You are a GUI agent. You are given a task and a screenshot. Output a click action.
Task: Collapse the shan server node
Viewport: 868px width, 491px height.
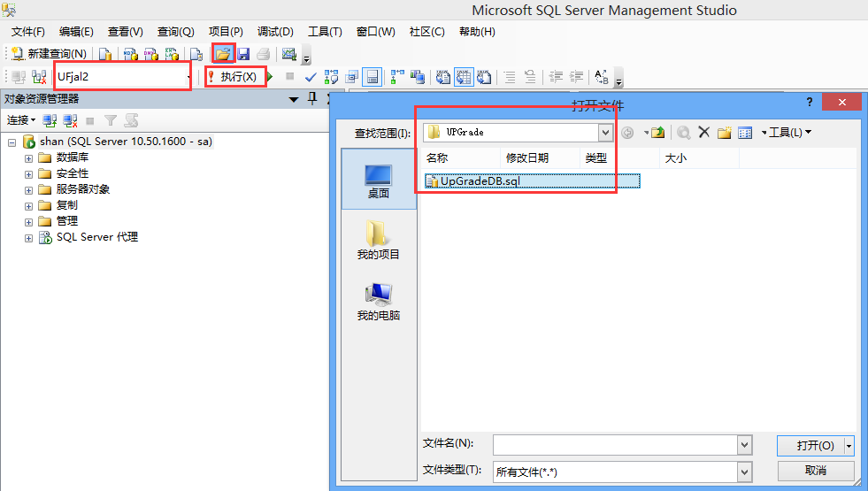[x=12, y=142]
